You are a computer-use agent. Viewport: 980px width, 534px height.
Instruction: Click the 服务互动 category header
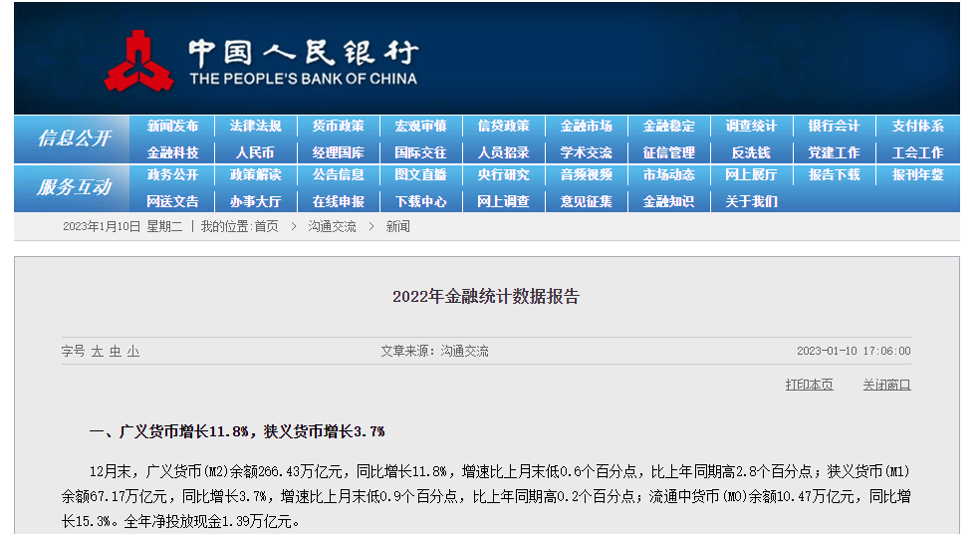point(74,187)
